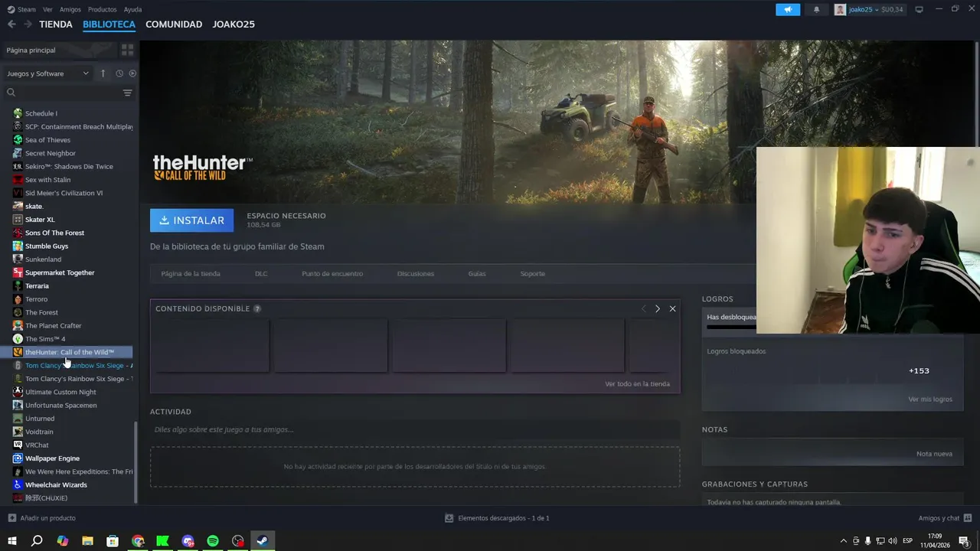
Task: Click the achievements progress bar
Action: [731, 328]
